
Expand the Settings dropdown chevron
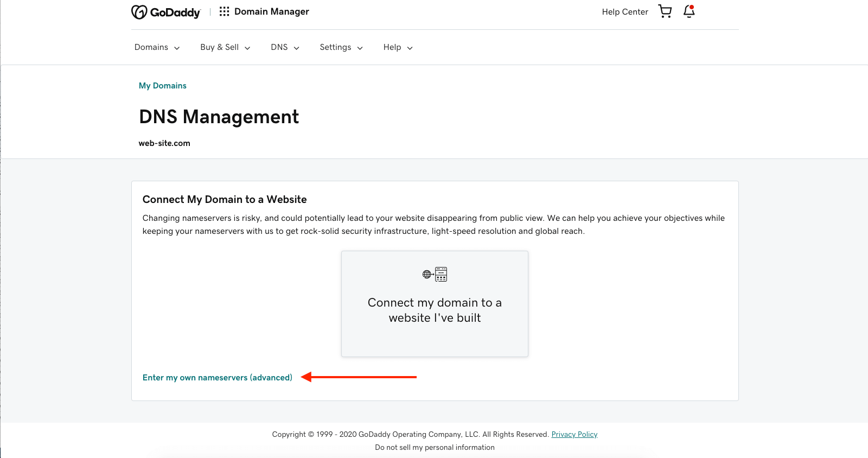pyautogui.click(x=360, y=48)
